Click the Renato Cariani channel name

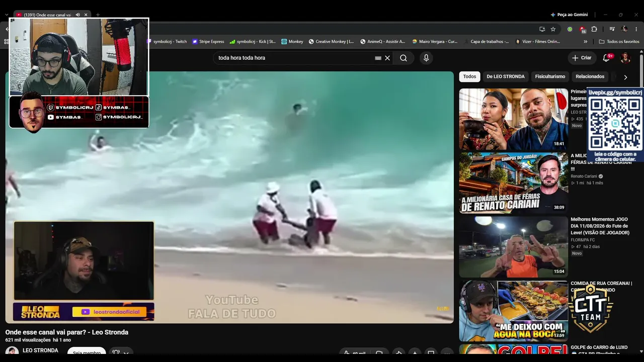[584, 176]
